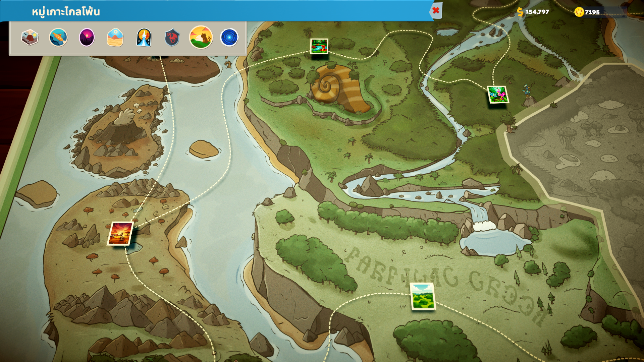This screenshot has width=644, height=362.
Task: Select the cat on hill badge
Action: [x=201, y=37]
